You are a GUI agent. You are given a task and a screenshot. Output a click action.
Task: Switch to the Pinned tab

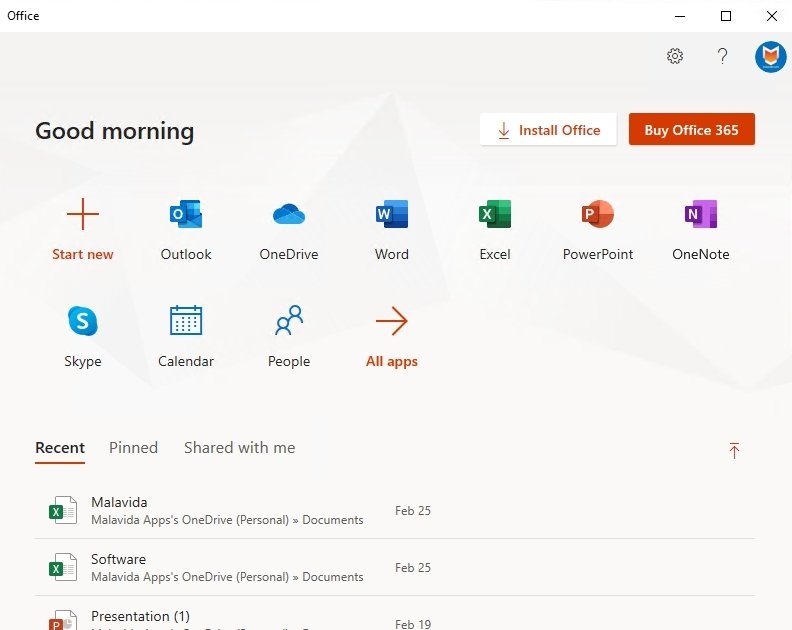[133, 448]
